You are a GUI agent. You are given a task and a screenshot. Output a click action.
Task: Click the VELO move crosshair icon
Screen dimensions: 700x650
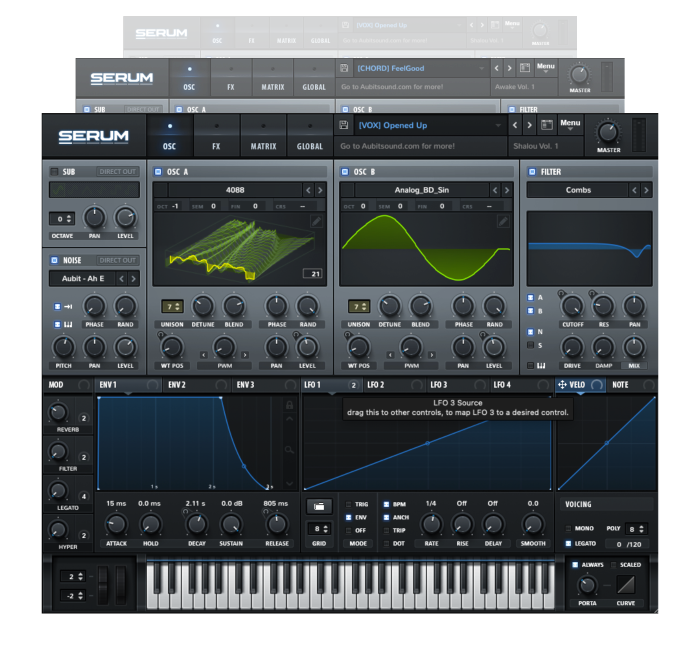tap(562, 384)
